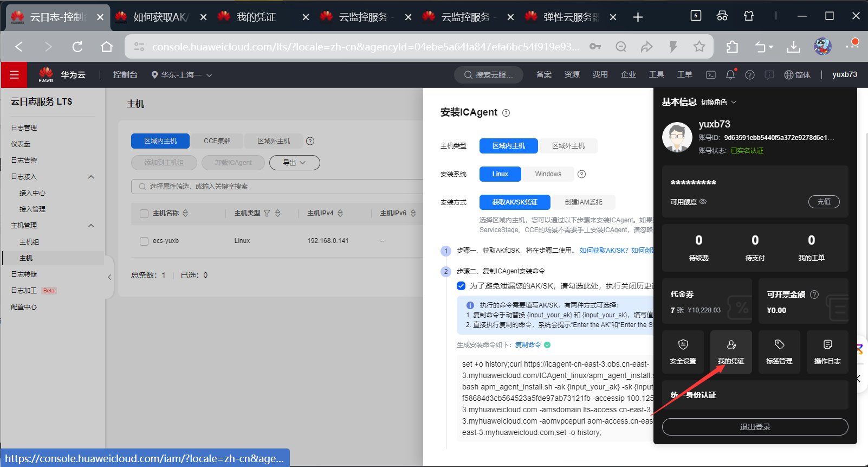Click the browser address bar
This screenshot has height=467, width=868.
pos(366,47)
